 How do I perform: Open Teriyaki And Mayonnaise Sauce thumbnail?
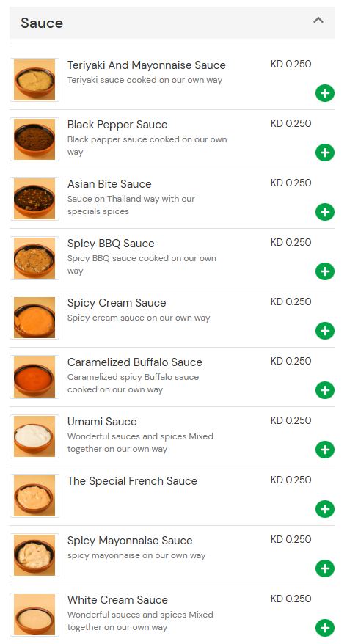[34, 80]
